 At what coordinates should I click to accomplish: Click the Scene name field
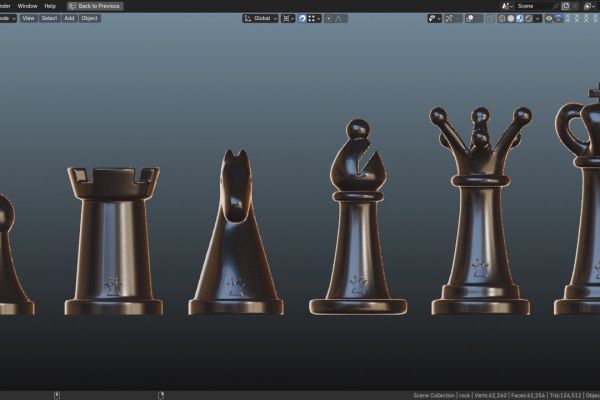tap(534, 6)
